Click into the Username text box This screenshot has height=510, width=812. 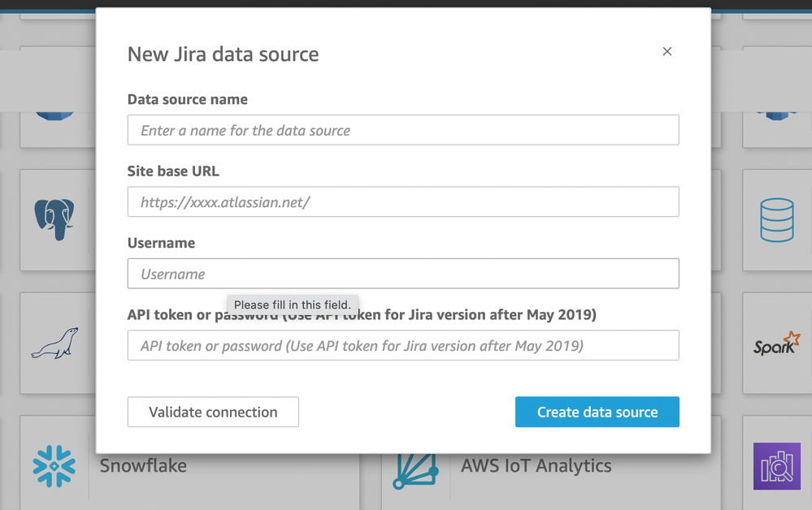(403, 274)
